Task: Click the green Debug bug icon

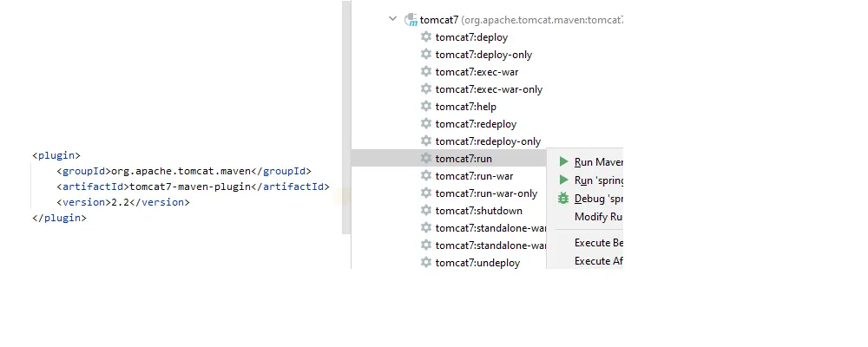Action: pyautogui.click(x=563, y=198)
